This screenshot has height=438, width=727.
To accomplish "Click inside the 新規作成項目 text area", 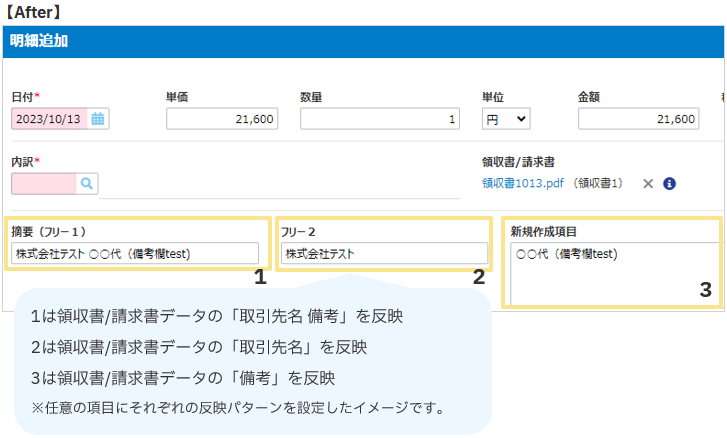I will point(612,274).
